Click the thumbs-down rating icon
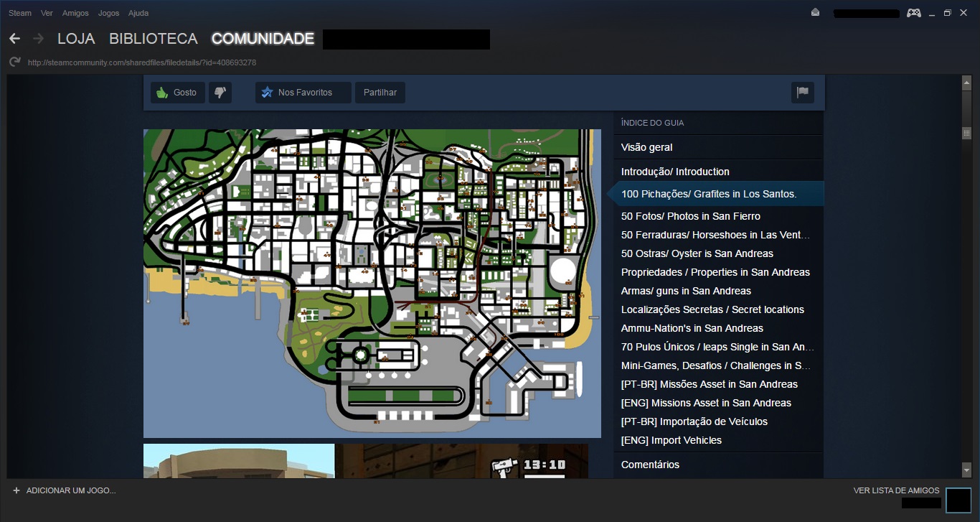The height and width of the screenshot is (522, 980). tap(220, 93)
